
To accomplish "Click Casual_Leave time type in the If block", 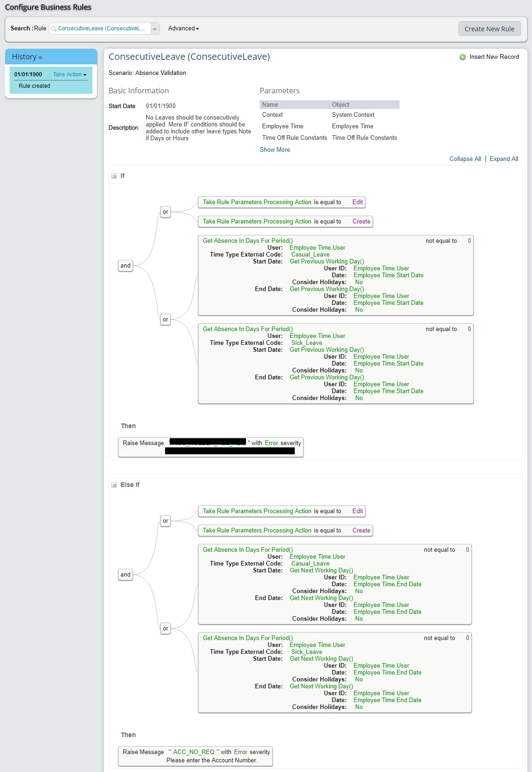I will pos(310,255).
